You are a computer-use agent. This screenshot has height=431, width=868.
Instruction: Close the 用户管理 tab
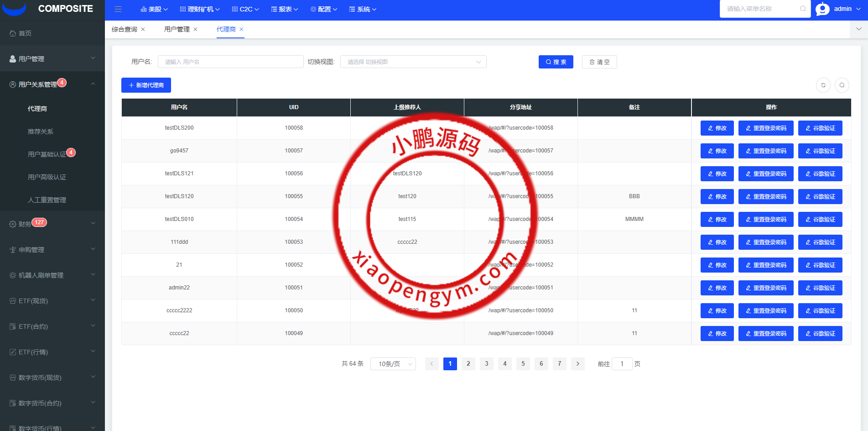tap(196, 29)
